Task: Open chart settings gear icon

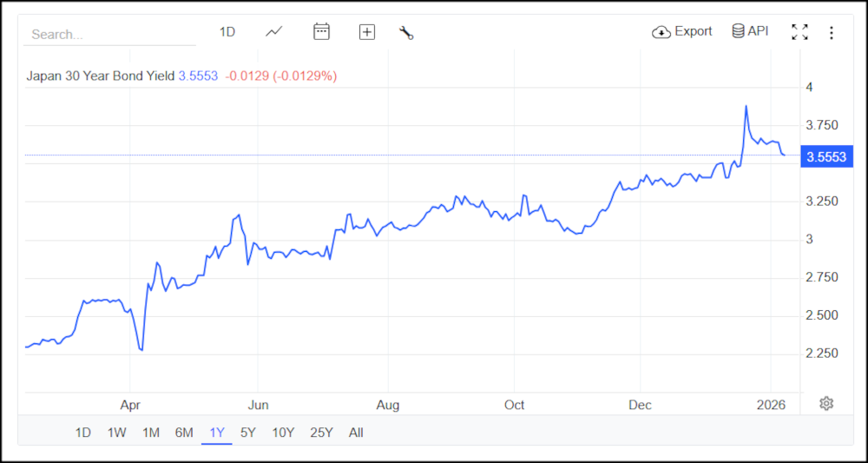Action: [x=826, y=403]
